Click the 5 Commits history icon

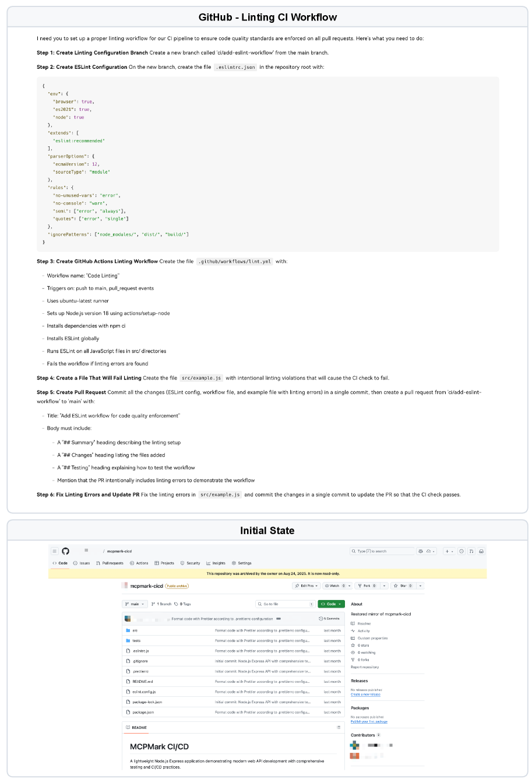tap(321, 618)
